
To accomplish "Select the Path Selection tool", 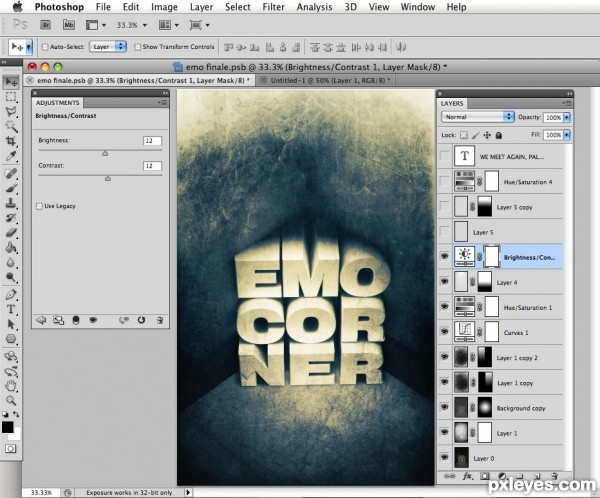I will pyautogui.click(x=11, y=324).
